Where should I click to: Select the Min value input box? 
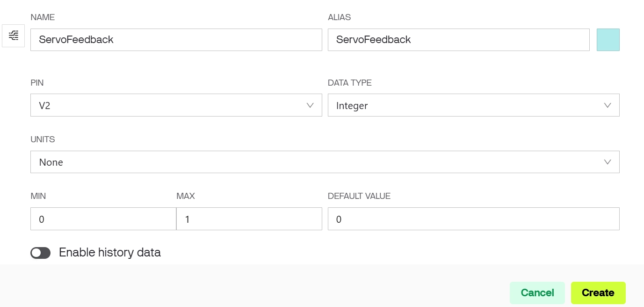pos(103,219)
